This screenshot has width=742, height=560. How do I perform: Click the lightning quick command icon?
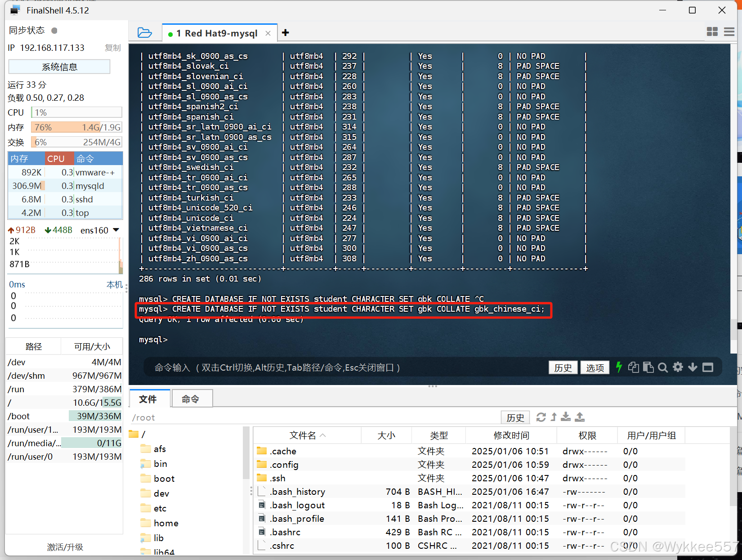click(619, 367)
